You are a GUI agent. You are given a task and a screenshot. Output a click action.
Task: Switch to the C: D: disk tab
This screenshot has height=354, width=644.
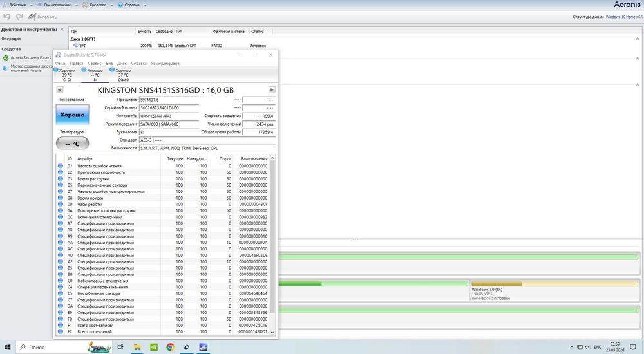66,75
